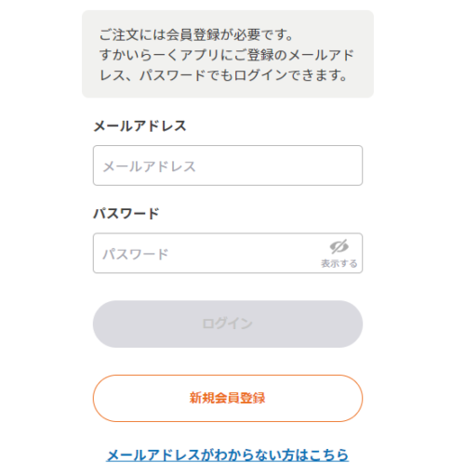Click the 表示する label under the eye icon

(339, 264)
